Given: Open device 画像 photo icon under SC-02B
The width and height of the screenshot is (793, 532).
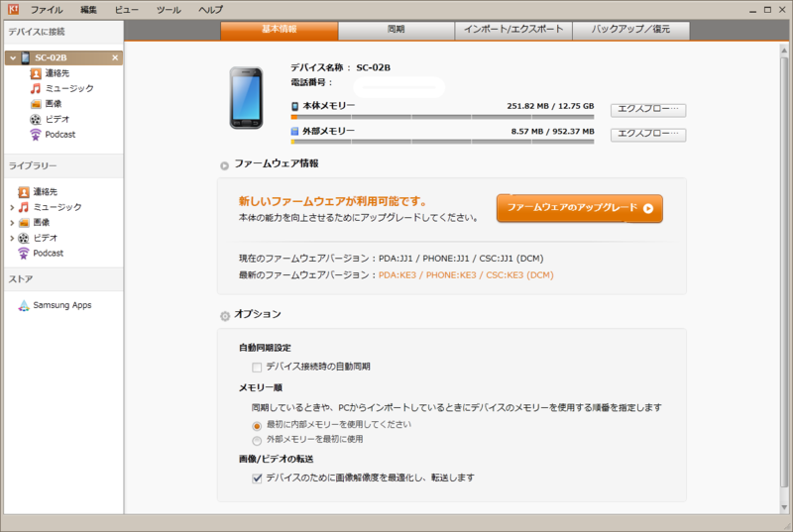Looking at the screenshot, I should [36, 104].
